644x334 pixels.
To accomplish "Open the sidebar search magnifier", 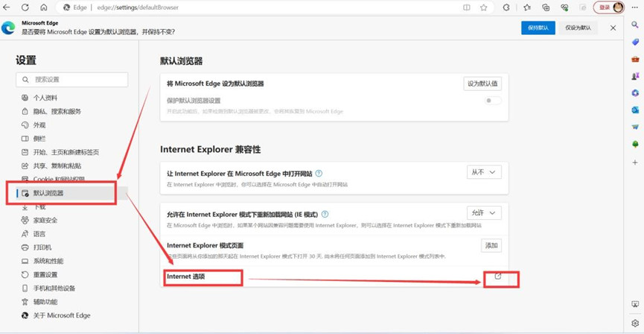I will pos(635,25).
